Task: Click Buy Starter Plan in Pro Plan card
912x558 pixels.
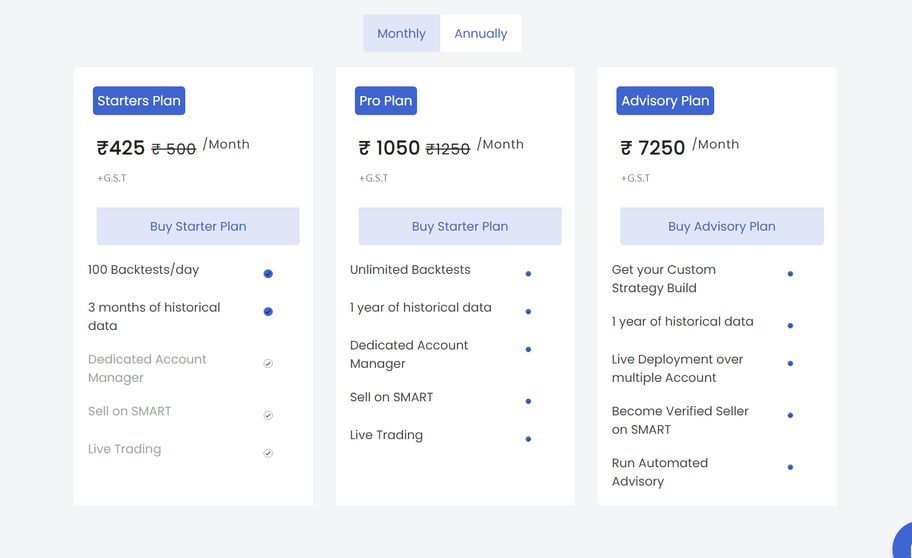Action: click(x=459, y=226)
